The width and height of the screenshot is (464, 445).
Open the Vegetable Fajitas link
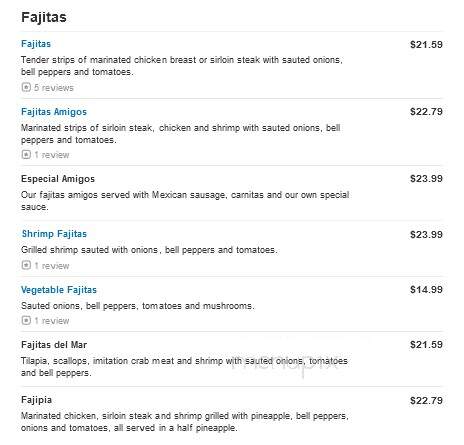pyautogui.click(x=59, y=290)
